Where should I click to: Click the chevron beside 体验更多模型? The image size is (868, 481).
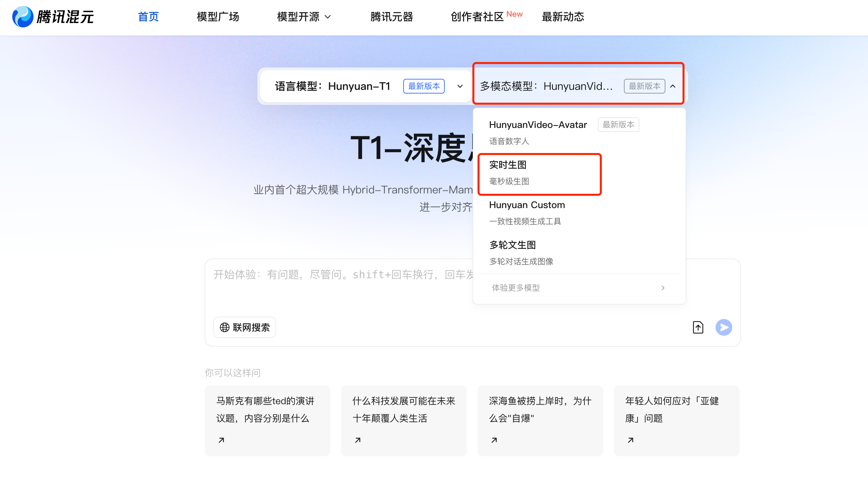[663, 288]
